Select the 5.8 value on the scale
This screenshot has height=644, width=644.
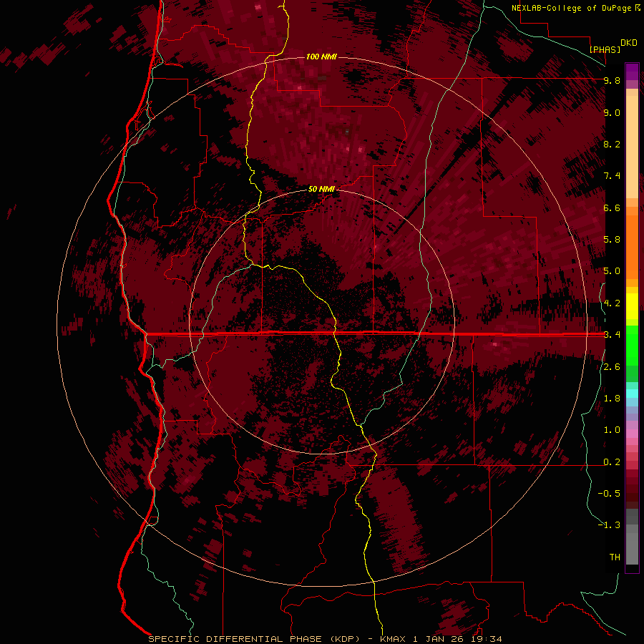(612, 240)
